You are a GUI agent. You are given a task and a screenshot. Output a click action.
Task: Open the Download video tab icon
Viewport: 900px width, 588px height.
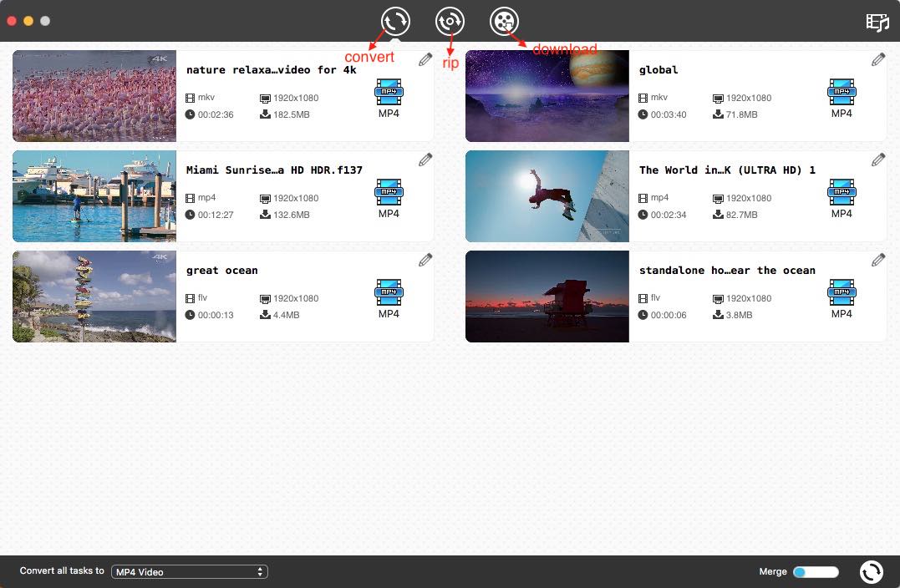pyautogui.click(x=504, y=21)
